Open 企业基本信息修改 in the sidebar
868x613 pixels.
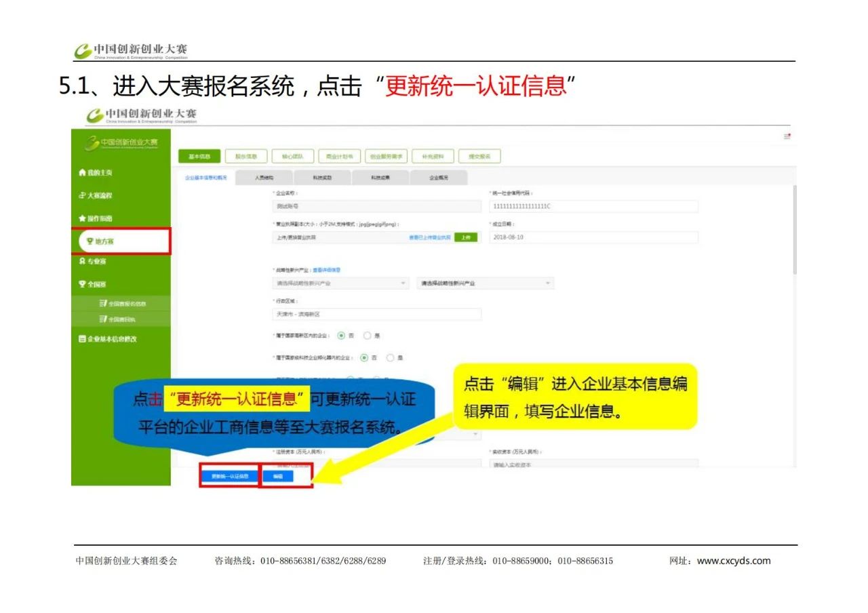coord(106,338)
